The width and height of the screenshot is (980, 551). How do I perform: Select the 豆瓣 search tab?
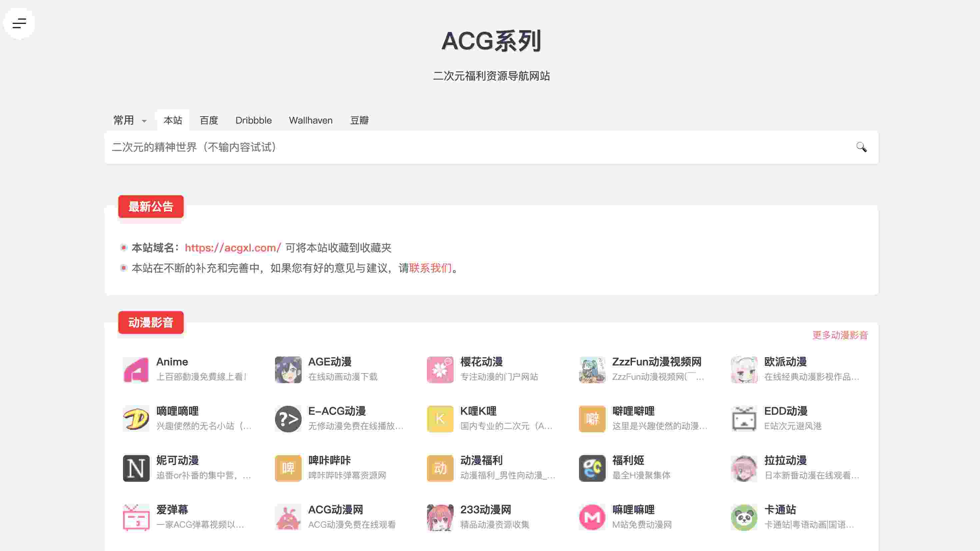click(359, 120)
